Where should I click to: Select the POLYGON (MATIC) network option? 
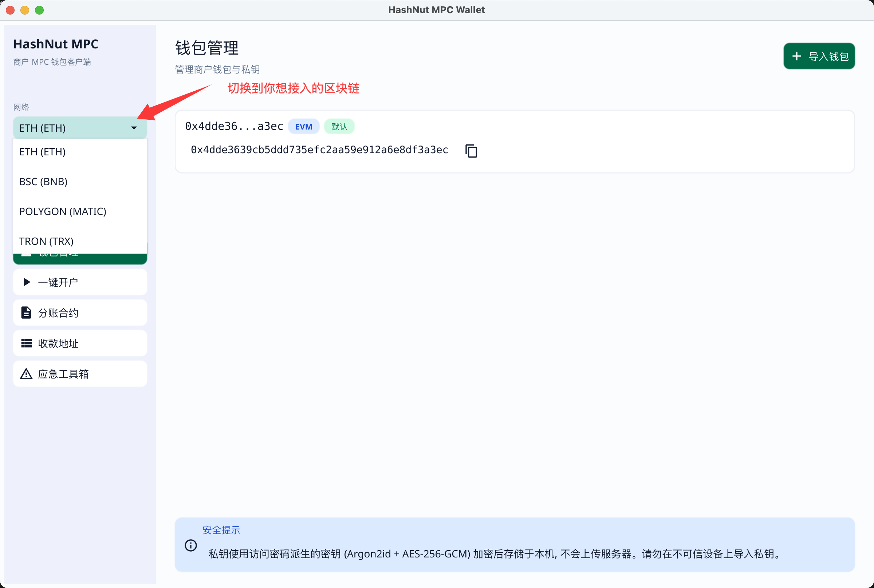[x=80, y=211]
